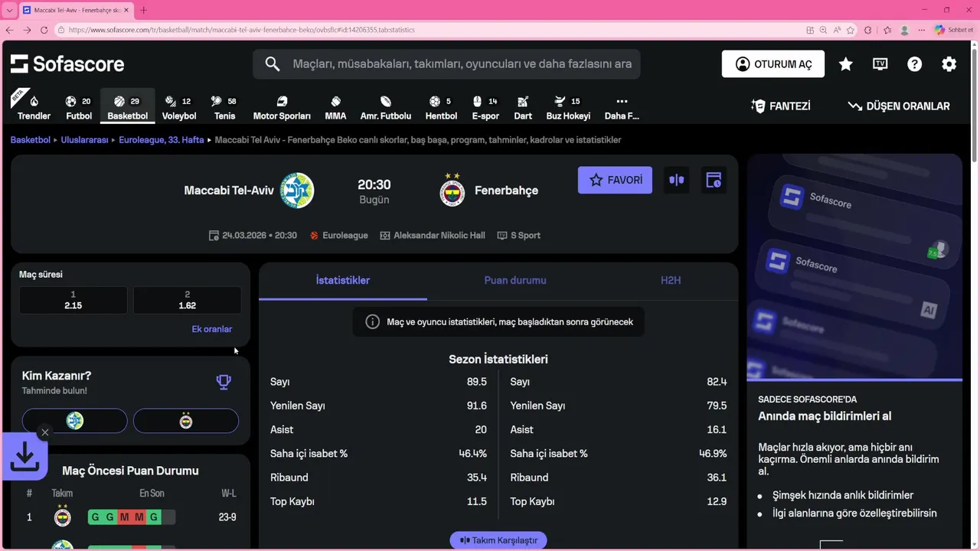Click the trophy icon in Kim Kazanır
Viewport: 980px width, 551px height.
[x=224, y=382]
